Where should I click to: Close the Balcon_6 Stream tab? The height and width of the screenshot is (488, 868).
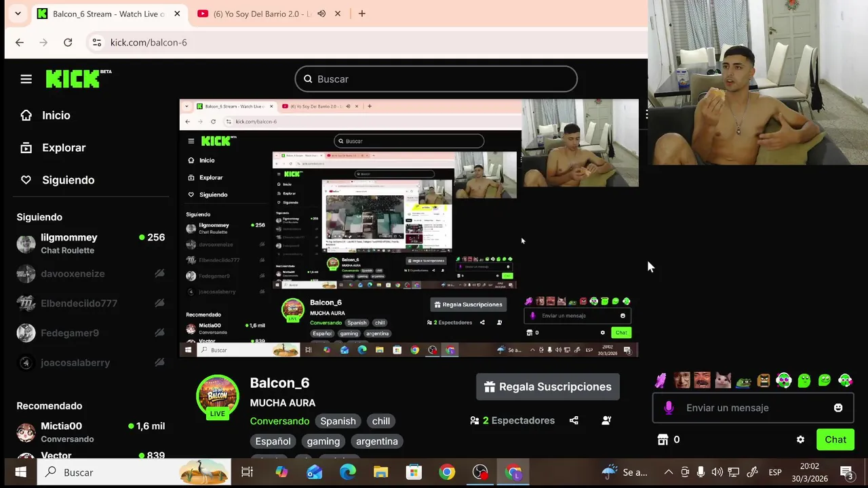pos(177,14)
